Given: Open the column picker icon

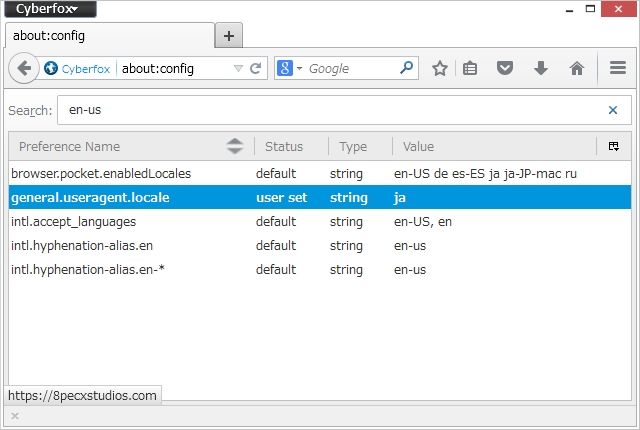Looking at the screenshot, I should click(613, 146).
